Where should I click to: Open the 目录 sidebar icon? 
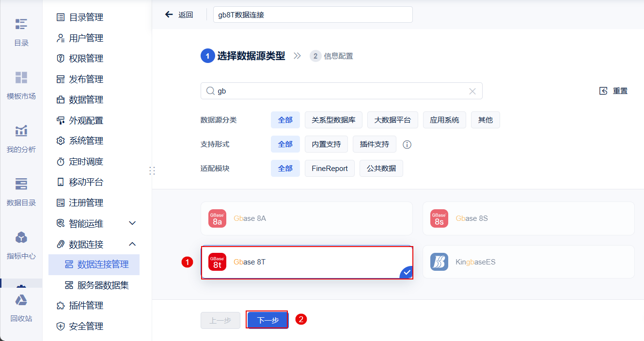[x=21, y=24]
